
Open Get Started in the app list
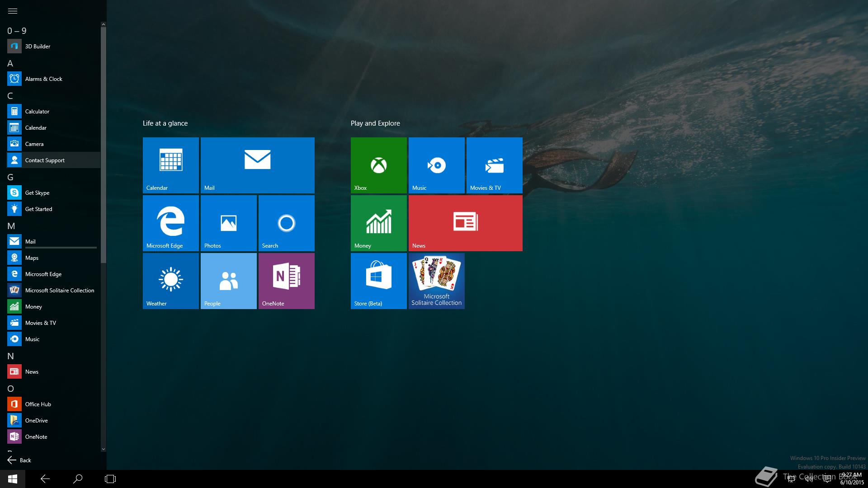point(53,209)
